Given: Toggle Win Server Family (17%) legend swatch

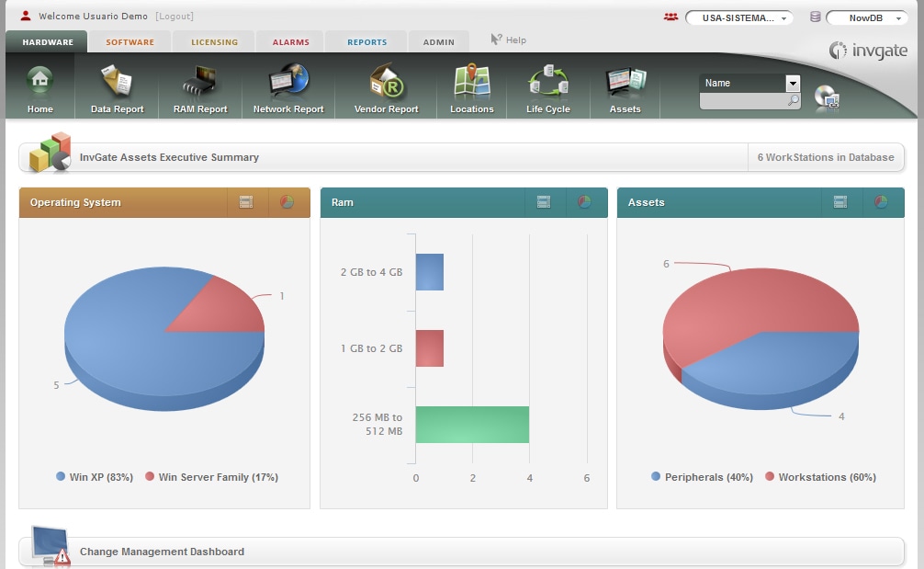Looking at the screenshot, I should coord(150,476).
